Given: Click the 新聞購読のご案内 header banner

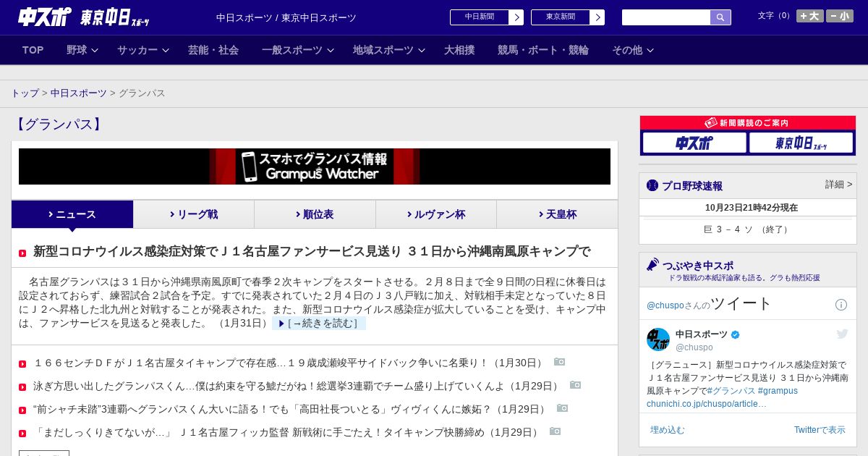Looking at the screenshot, I should tap(748, 123).
